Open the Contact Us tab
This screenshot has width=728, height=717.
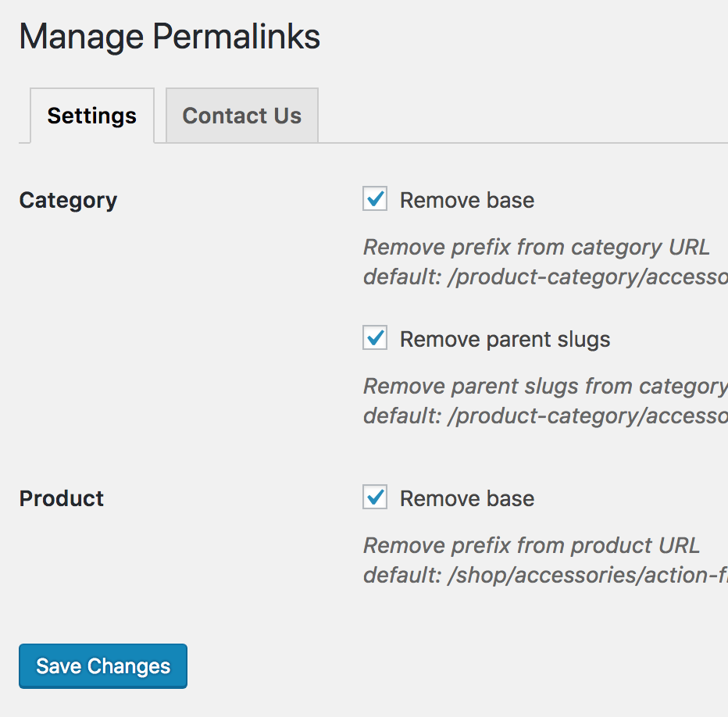click(x=242, y=115)
